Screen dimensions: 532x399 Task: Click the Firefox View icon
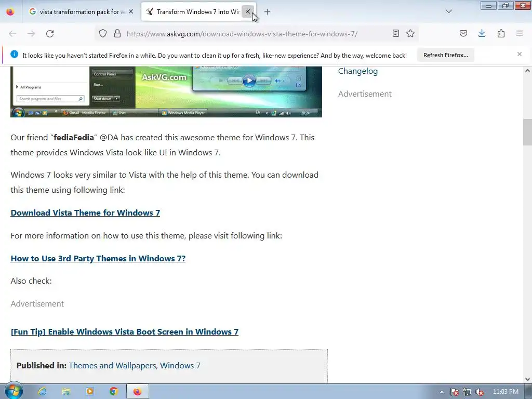(10, 12)
